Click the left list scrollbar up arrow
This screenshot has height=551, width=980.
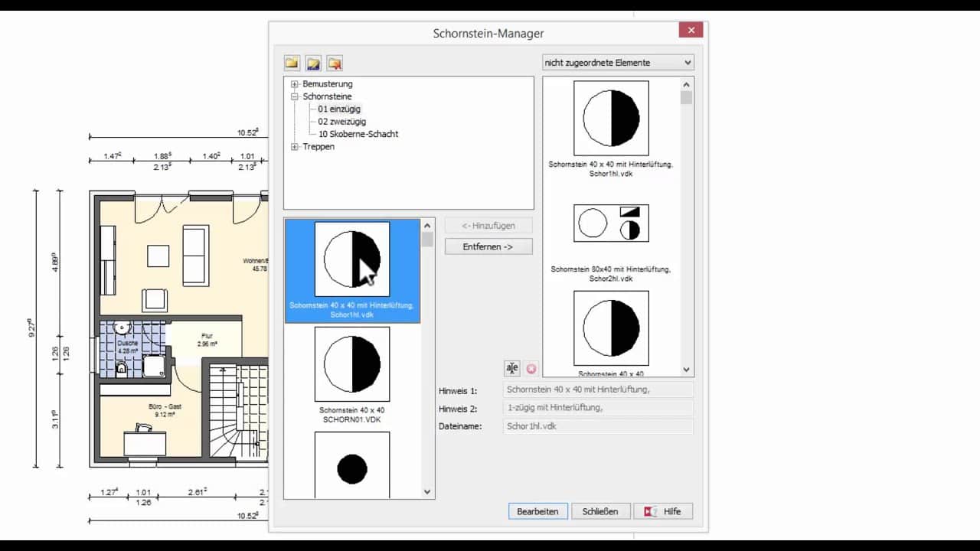tap(427, 226)
